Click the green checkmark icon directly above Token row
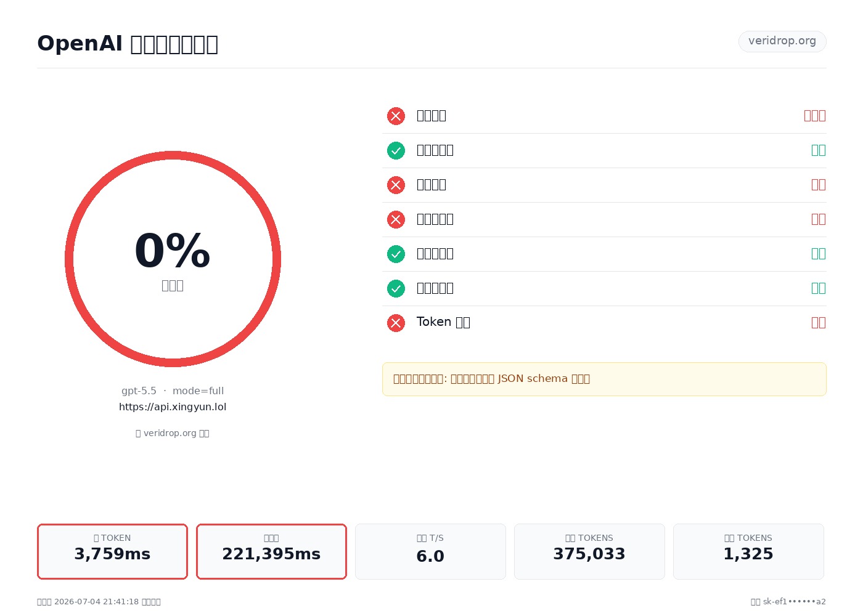 tap(396, 288)
